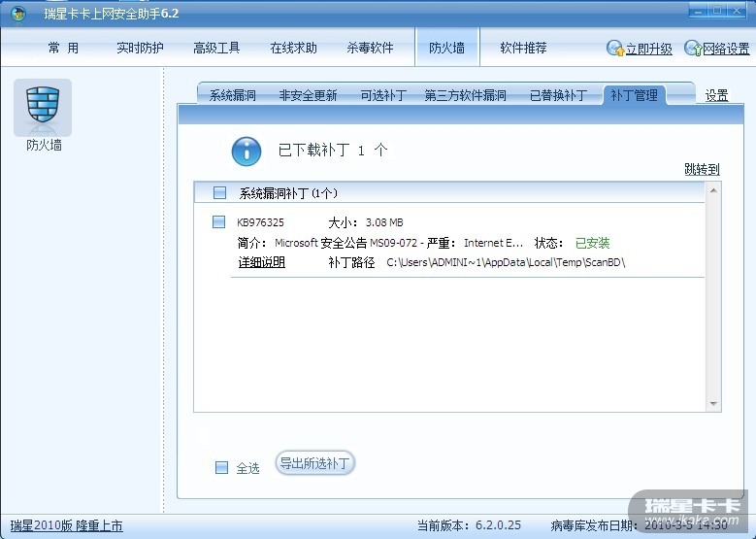
Task: Click the patch path C:\Users\ADMINI~1 text
Action: 506,262
